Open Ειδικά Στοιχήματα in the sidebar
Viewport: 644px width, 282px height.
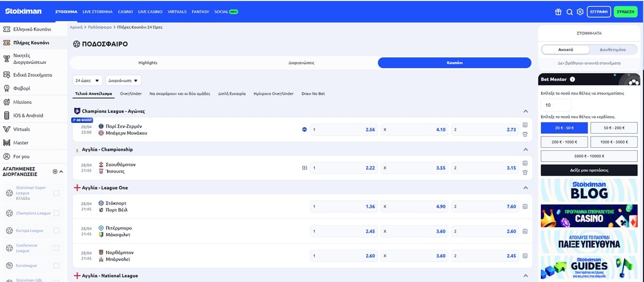pyautogui.click(x=33, y=75)
